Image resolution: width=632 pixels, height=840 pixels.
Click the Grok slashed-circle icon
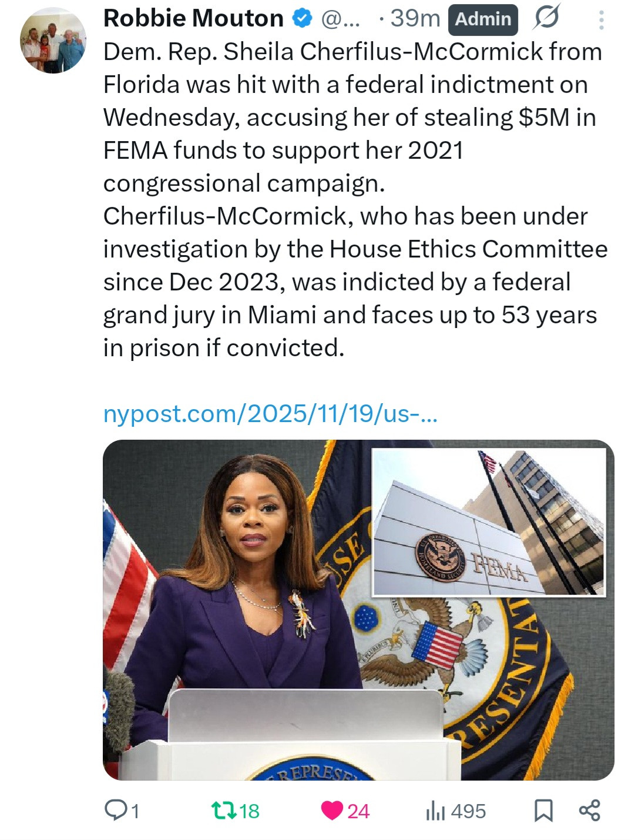(546, 19)
